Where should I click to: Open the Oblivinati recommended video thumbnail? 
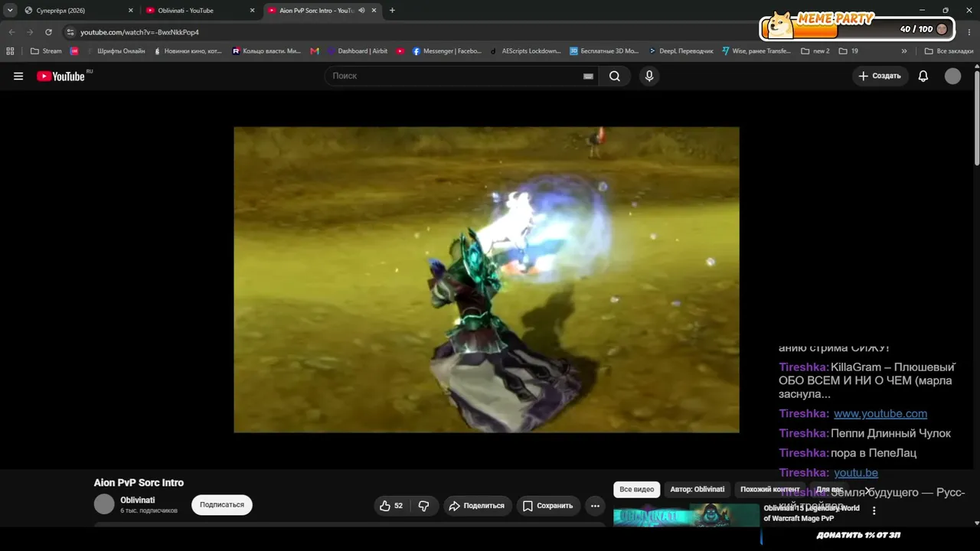[687, 515]
